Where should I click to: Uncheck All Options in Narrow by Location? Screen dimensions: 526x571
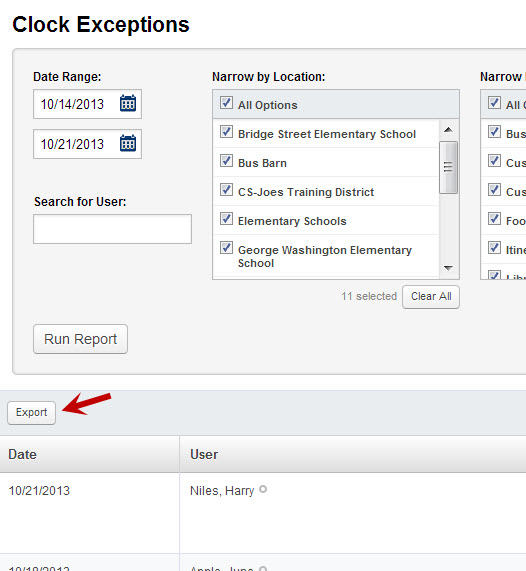[226, 103]
